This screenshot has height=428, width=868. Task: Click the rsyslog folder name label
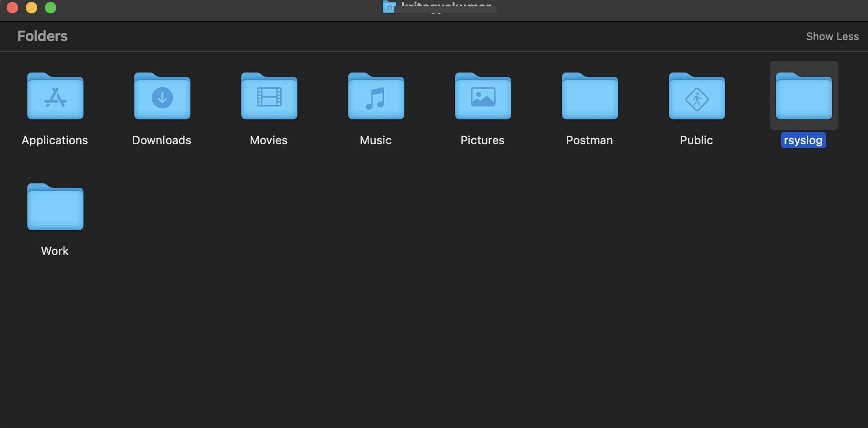803,140
